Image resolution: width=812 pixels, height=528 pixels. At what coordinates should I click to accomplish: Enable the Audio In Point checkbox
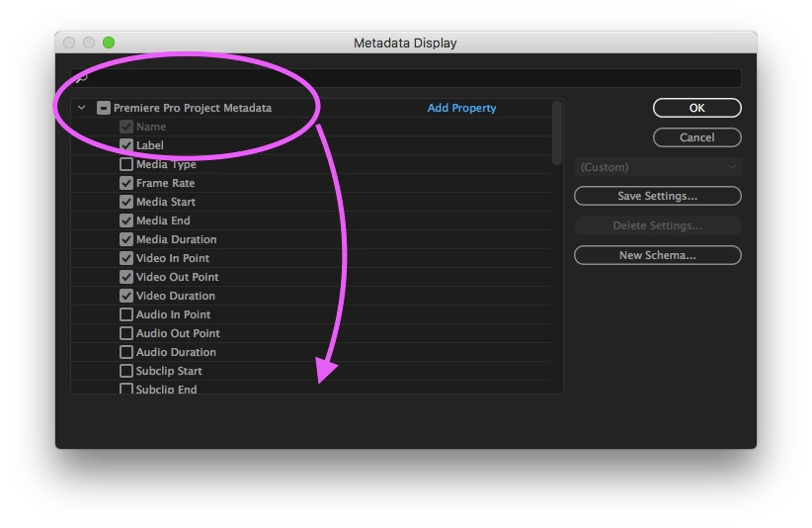coord(126,314)
